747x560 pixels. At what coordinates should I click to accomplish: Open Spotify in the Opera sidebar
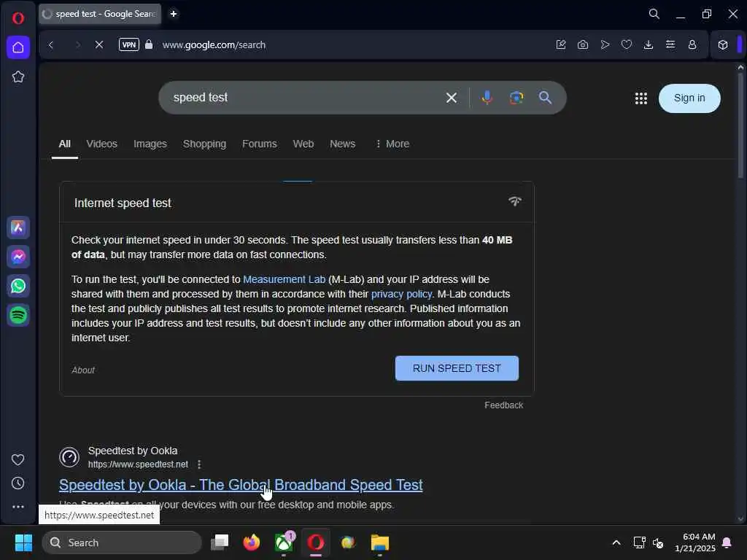pyautogui.click(x=18, y=315)
